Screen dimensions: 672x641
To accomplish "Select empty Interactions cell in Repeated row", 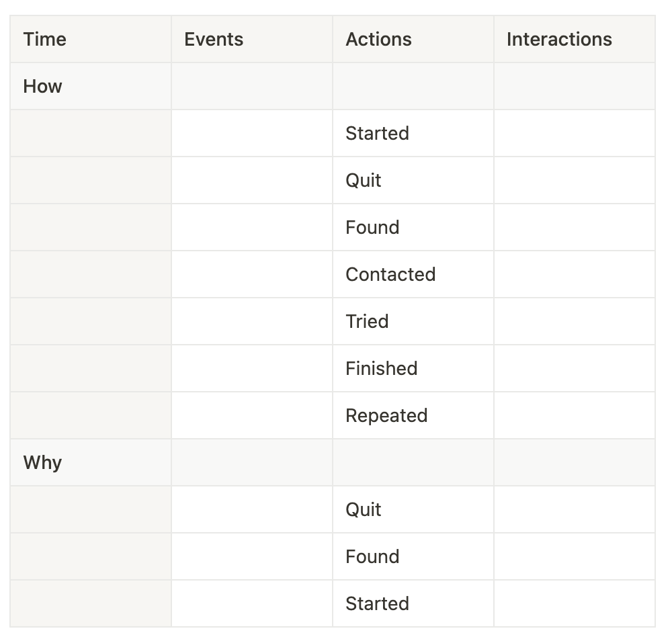I will (x=575, y=416).
